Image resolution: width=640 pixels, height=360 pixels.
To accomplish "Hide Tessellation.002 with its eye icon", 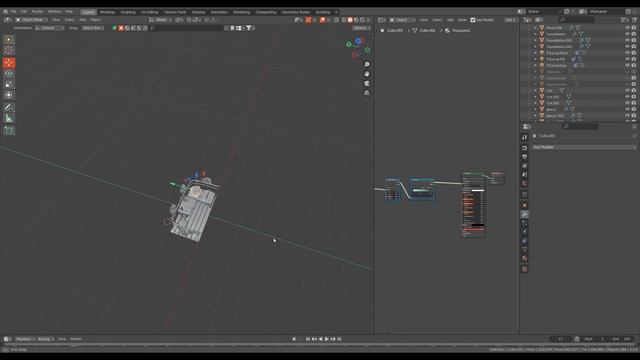I will [627, 47].
